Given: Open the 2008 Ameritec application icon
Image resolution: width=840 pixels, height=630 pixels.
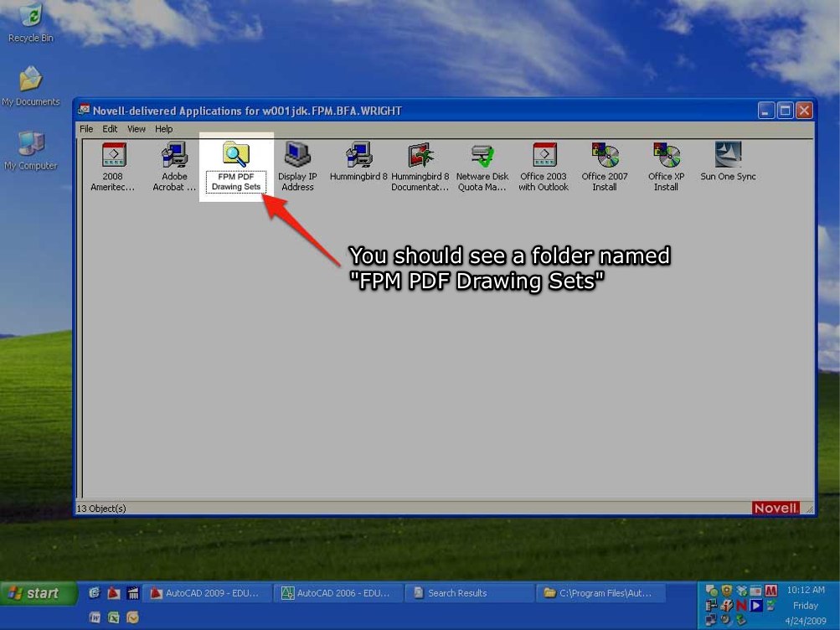Looking at the screenshot, I should click(113, 157).
